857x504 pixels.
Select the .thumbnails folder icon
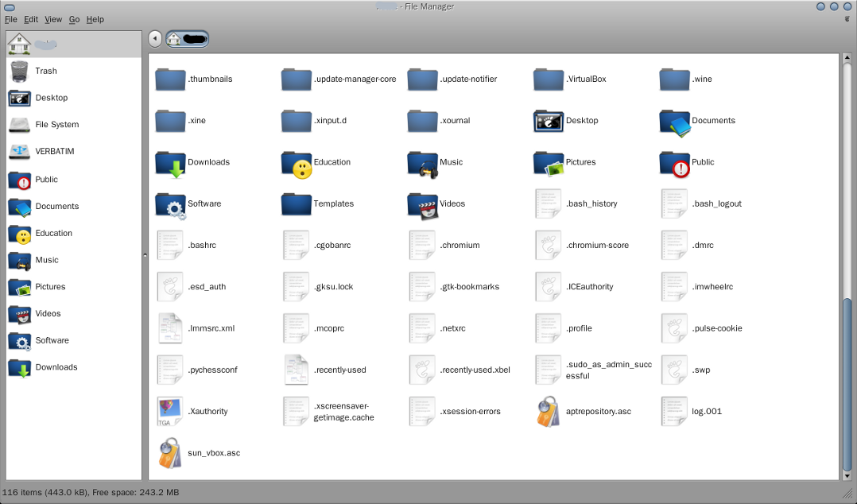[x=170, y=79]
